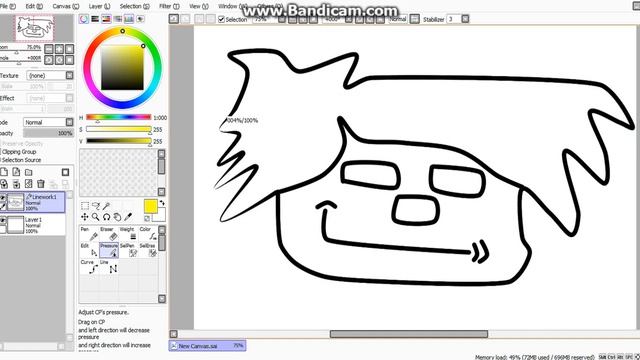The image size is (640, 360).
Task: Select the SelPen tool
Action: tap(128, 250)
